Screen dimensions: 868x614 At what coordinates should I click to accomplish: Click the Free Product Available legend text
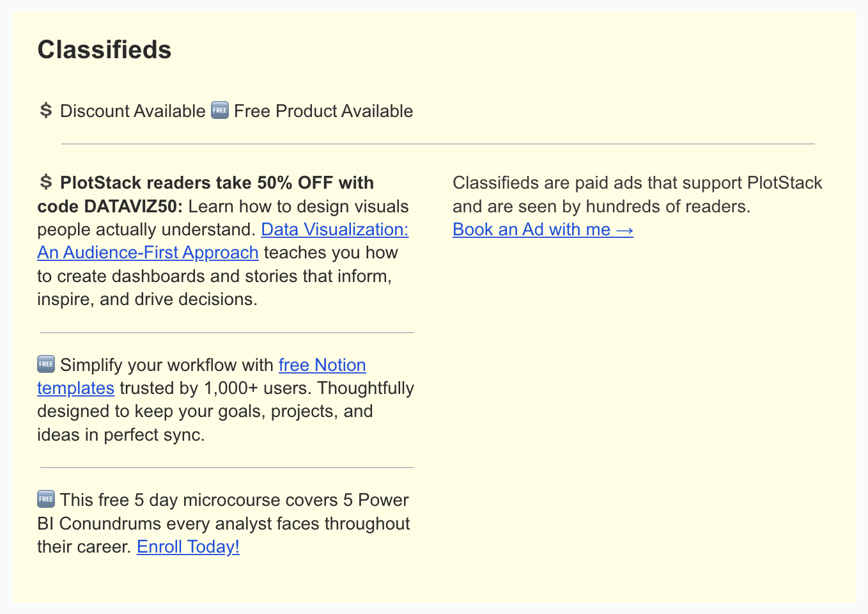pos(323,111)
